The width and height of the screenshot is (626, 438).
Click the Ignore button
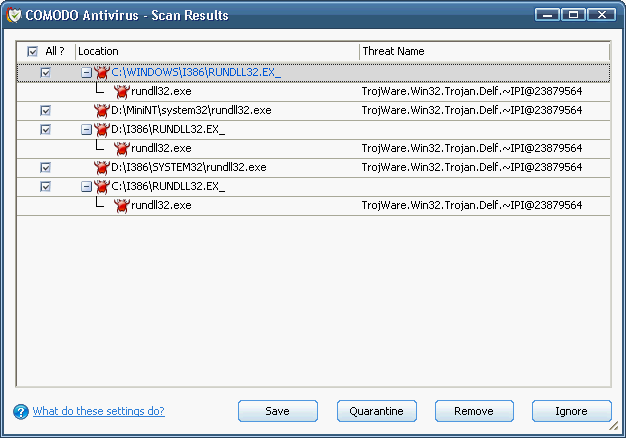[571, 411]
